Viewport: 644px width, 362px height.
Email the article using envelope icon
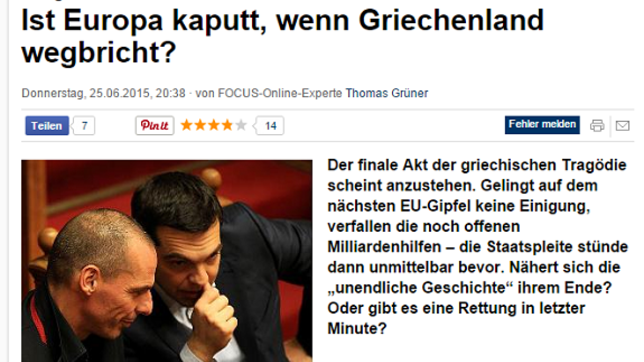(622, 126)
